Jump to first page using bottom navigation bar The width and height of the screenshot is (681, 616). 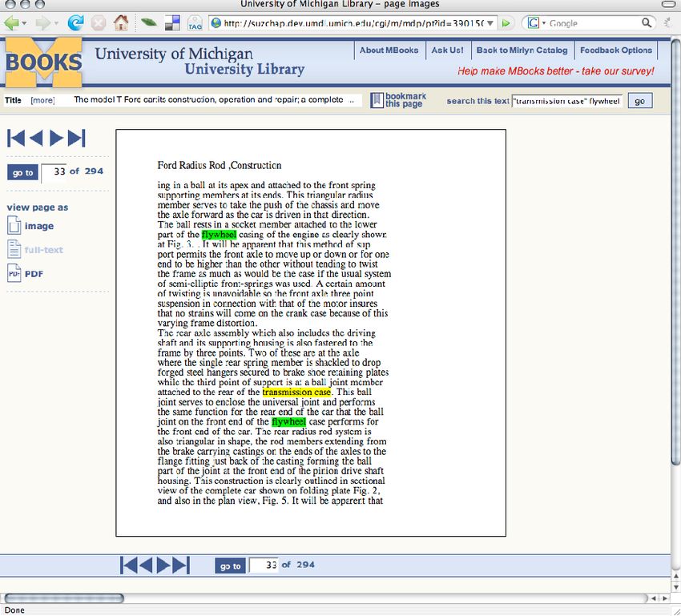[x=129, y=566]
